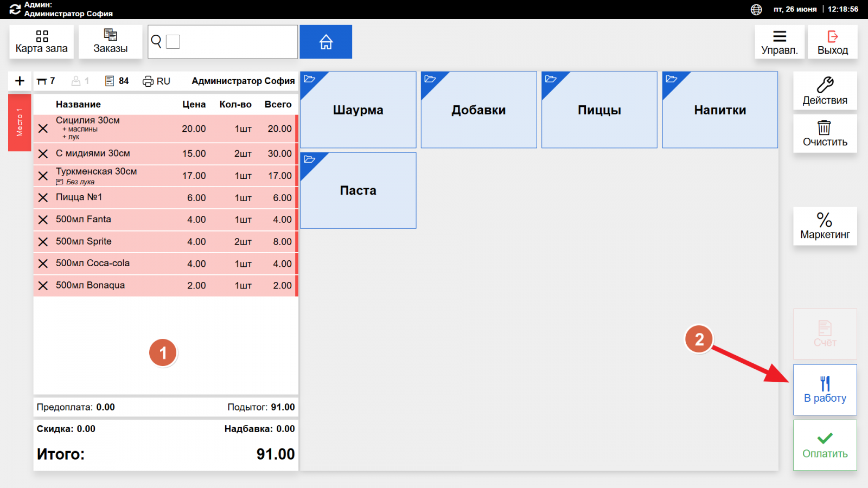The height and width of the screenshot is (488, 868).
Task: Select the 500мл Bonaqua item name
Action: click(x=90, y=285)
